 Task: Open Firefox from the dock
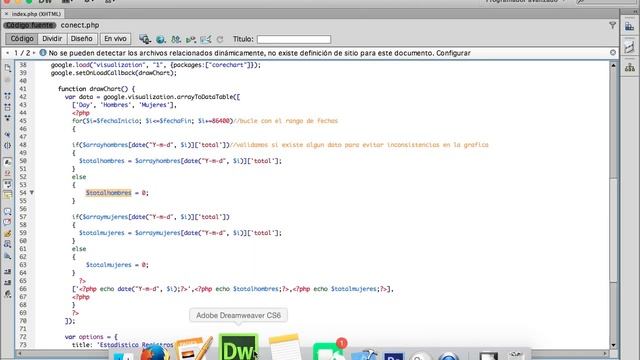coord(154,352)
